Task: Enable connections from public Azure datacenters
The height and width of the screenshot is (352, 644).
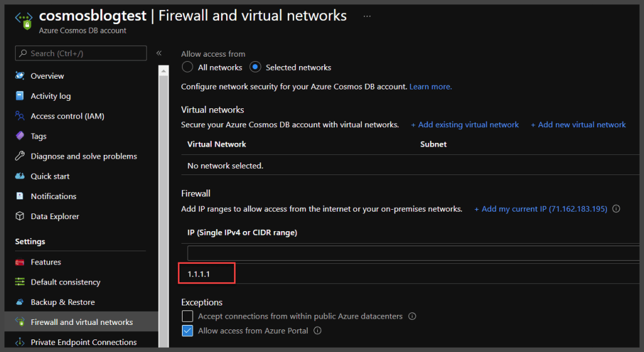Action: (187, 316)
